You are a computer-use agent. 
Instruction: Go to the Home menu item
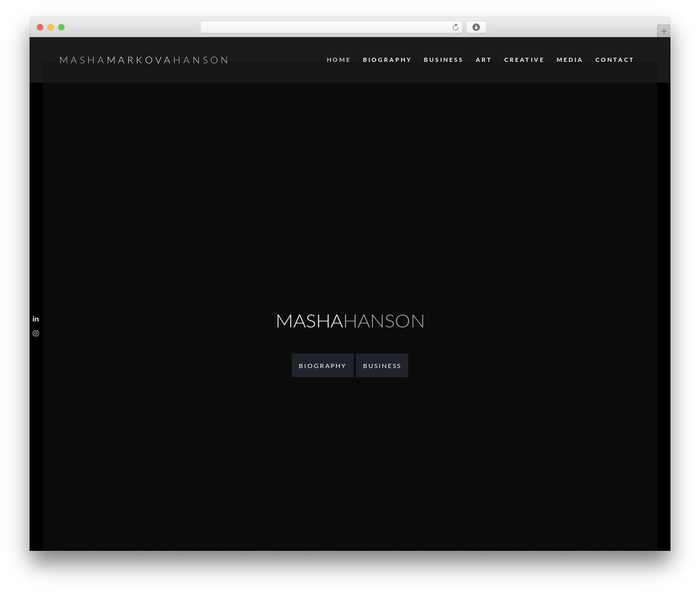pyautogui.click(x=339, y=60)
